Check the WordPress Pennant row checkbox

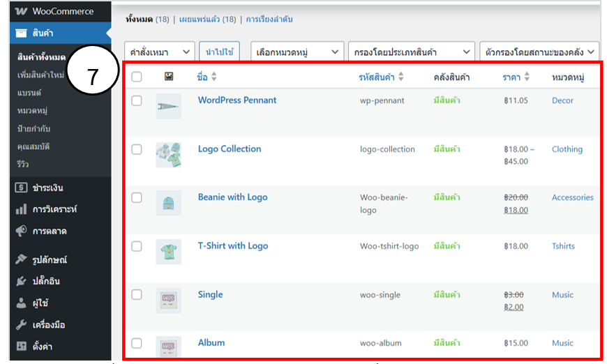[137, 100]
